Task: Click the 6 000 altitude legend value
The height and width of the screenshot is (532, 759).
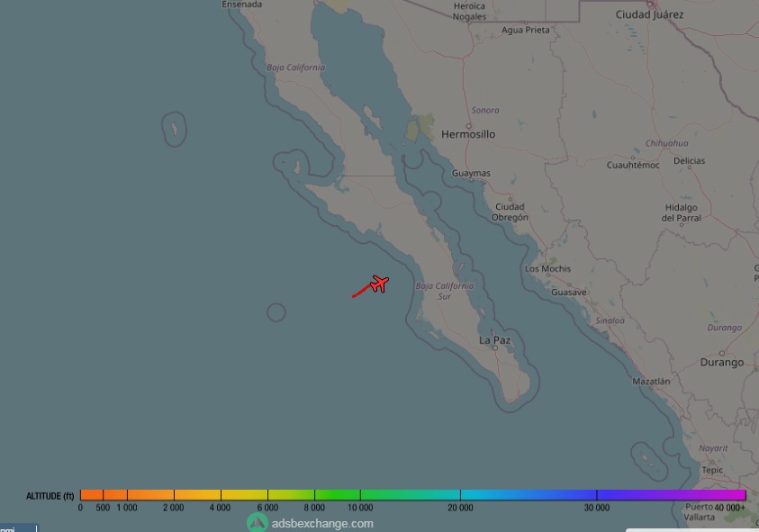Action: coord(267,508)
